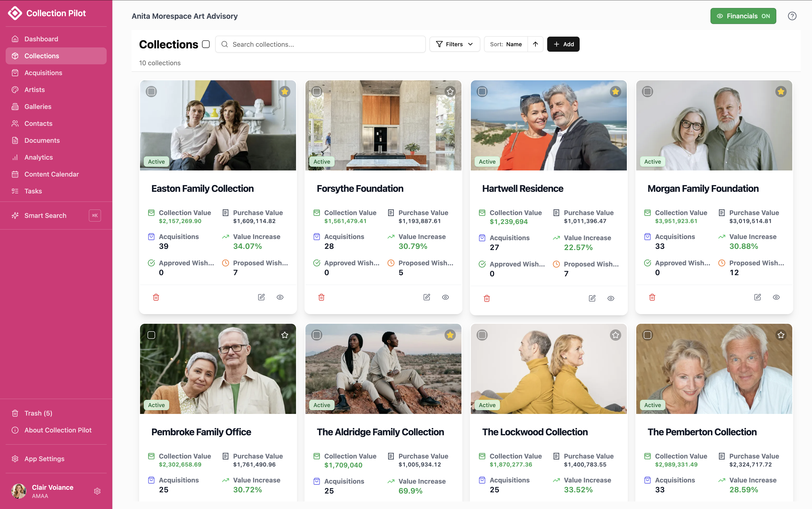
Task: Toggle star on Morgan Family Foundation card
Action: (781, 92)
